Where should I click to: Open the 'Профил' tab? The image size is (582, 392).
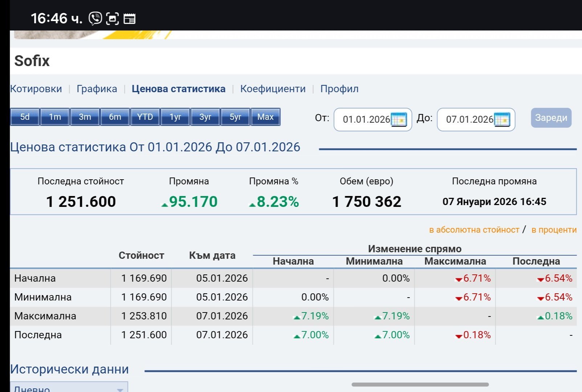coord(339,89)
